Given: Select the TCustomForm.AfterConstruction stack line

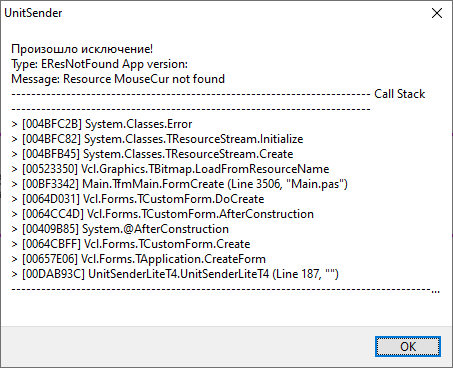Looking at the screenshot, I should click(162, 214).
